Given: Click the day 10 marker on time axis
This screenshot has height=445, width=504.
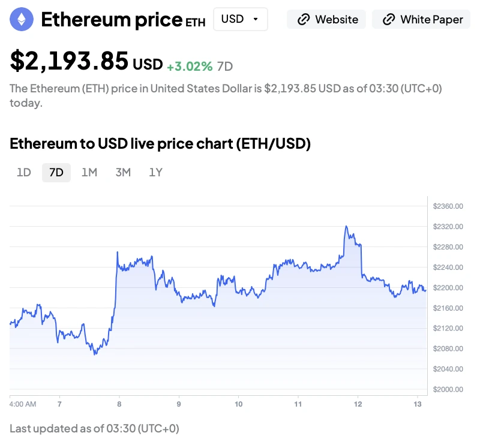Looking at the screenshot, I should (x=239, y=404).
